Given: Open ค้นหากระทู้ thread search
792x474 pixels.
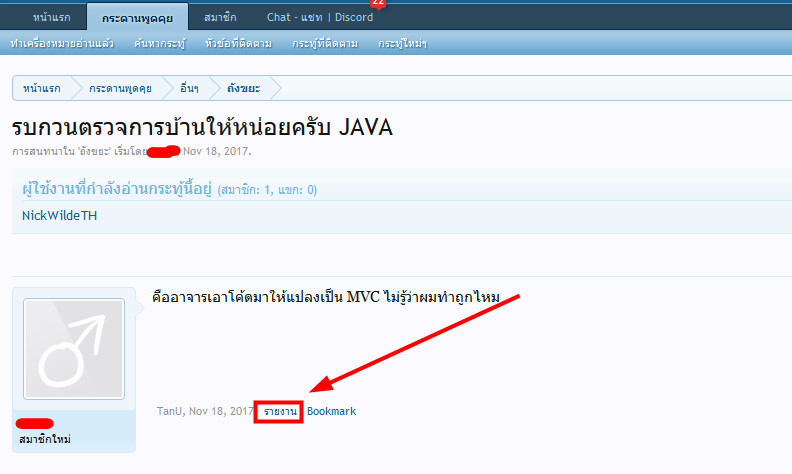Looking at the screenshot, I should click(x=158, y=44).
